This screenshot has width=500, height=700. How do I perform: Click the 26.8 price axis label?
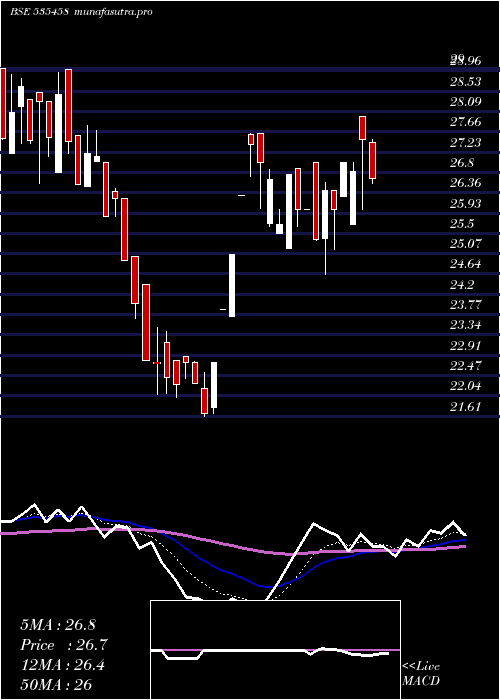pyautogui.click(x=462, y=163)
